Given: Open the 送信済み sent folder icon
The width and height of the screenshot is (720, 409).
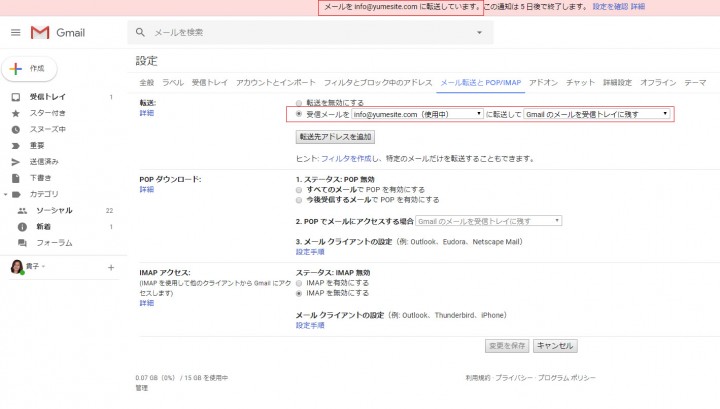Looking at the screenshot, I should (x=16, y=162).
